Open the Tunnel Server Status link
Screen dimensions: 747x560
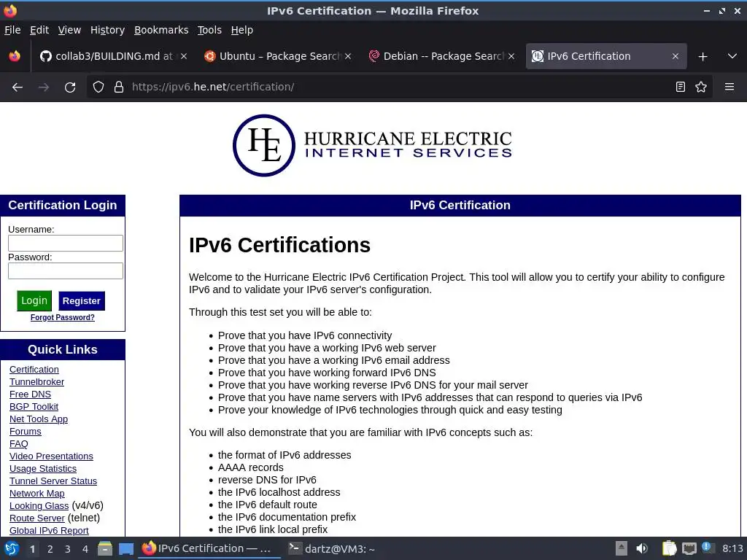click(x=53, y=481)
